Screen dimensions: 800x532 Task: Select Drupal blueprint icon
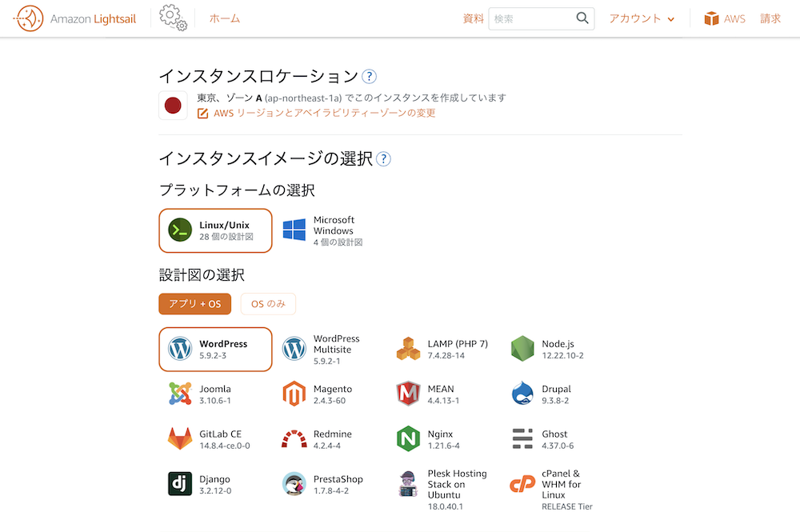pos(522,394)
